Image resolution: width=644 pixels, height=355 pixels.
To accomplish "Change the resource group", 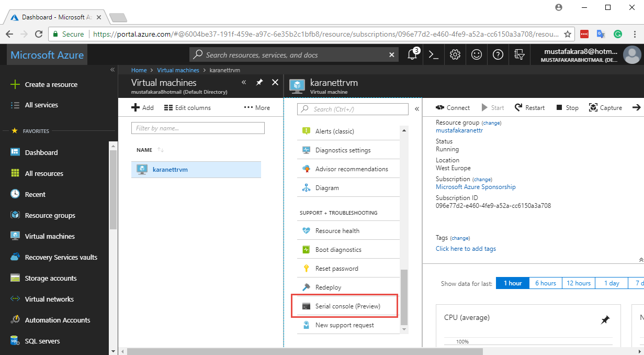I will (491, 123).
